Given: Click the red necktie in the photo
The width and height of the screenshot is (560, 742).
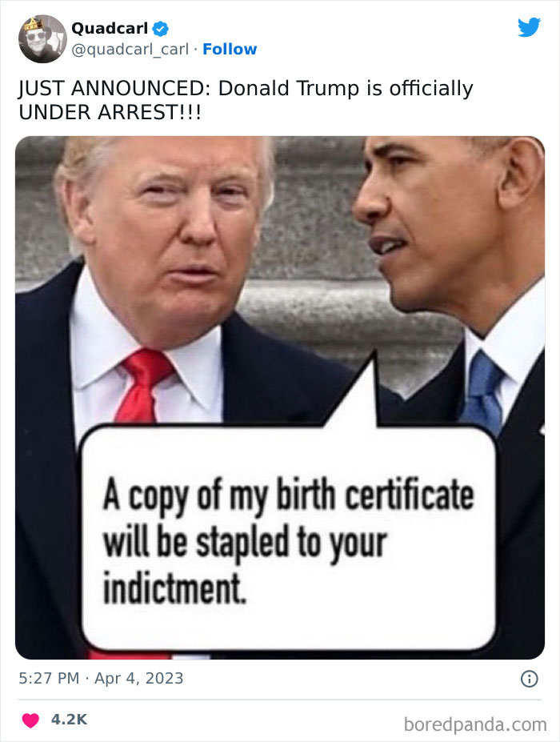Looking at the screenshot, I should point(143,386).
